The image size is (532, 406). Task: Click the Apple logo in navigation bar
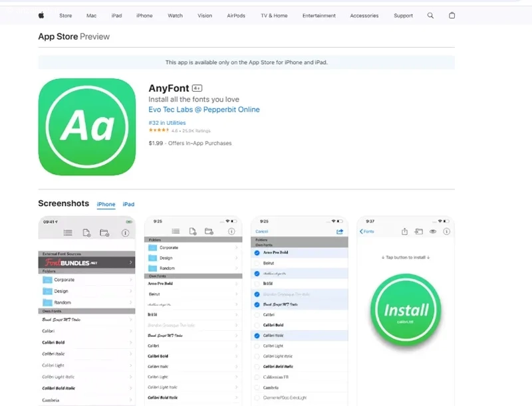[x=41, y=15]
